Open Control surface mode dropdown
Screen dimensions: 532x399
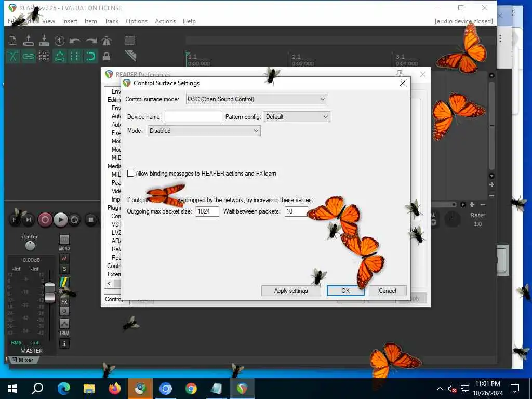(x=257, y=99)
